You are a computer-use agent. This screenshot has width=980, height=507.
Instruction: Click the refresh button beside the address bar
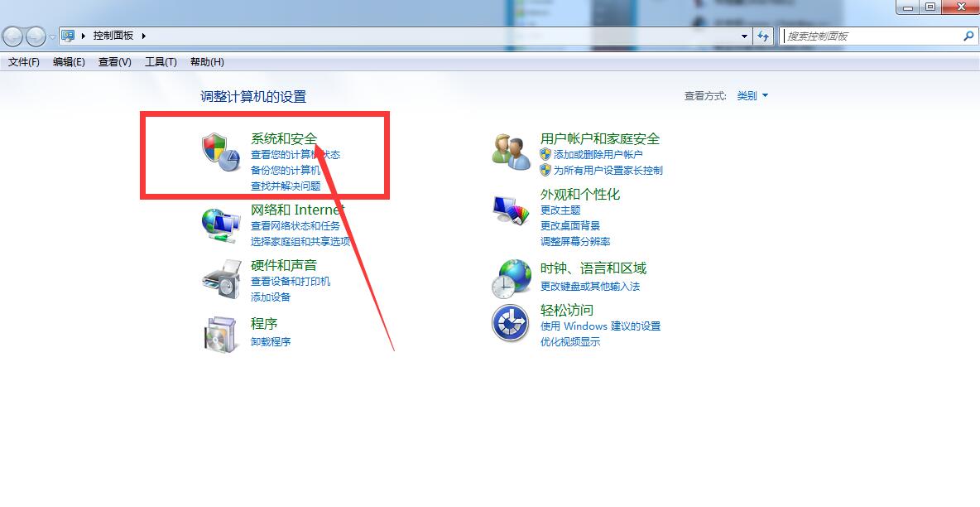click(x=763, y=36)
